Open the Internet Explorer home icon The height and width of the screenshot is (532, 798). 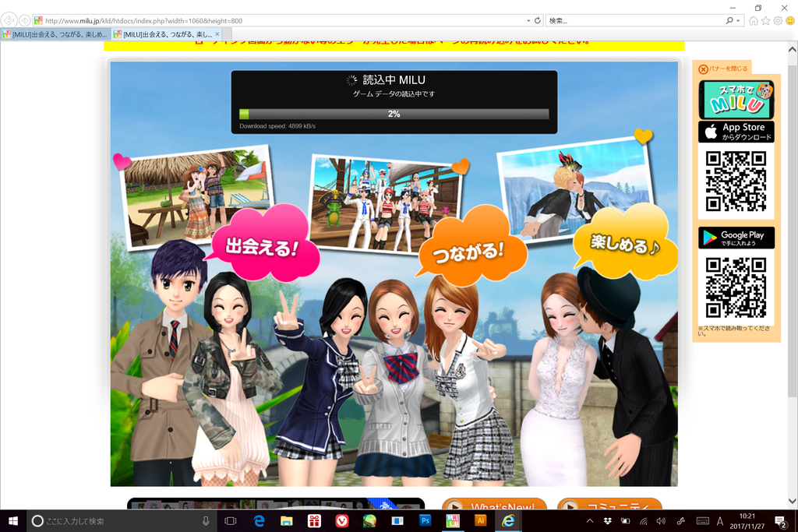tap(753, 21)
